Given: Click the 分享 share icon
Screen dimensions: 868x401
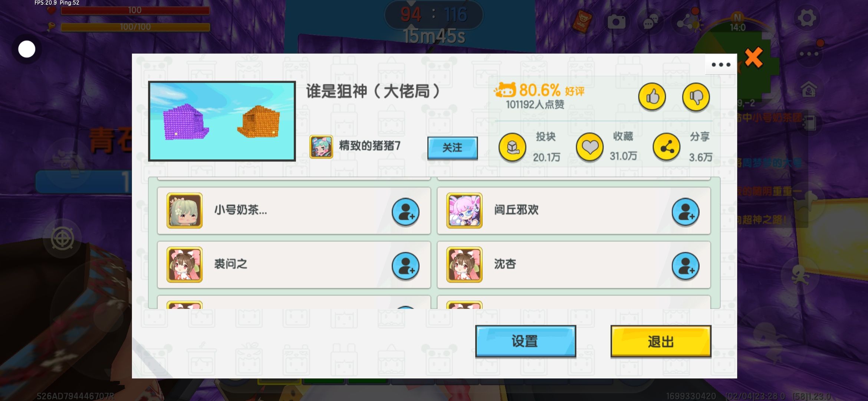Looking at the screenshot, I should (x=667, y=147).
